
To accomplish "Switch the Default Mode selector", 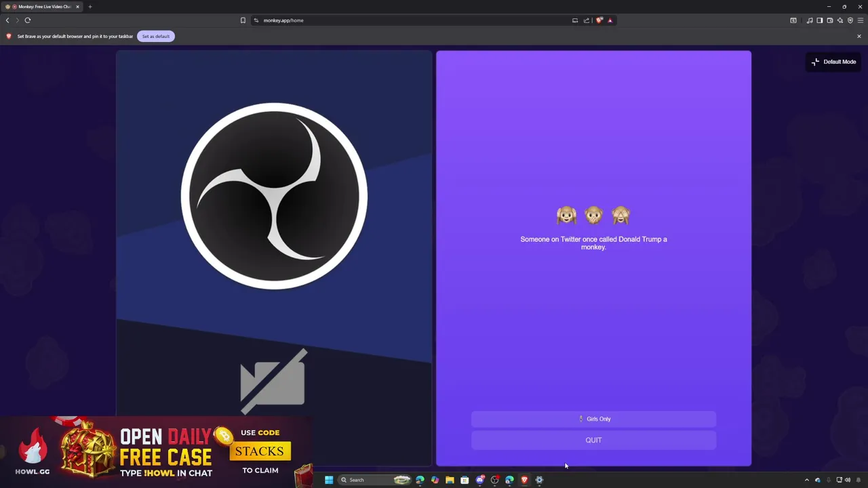I will coord(833,62).
